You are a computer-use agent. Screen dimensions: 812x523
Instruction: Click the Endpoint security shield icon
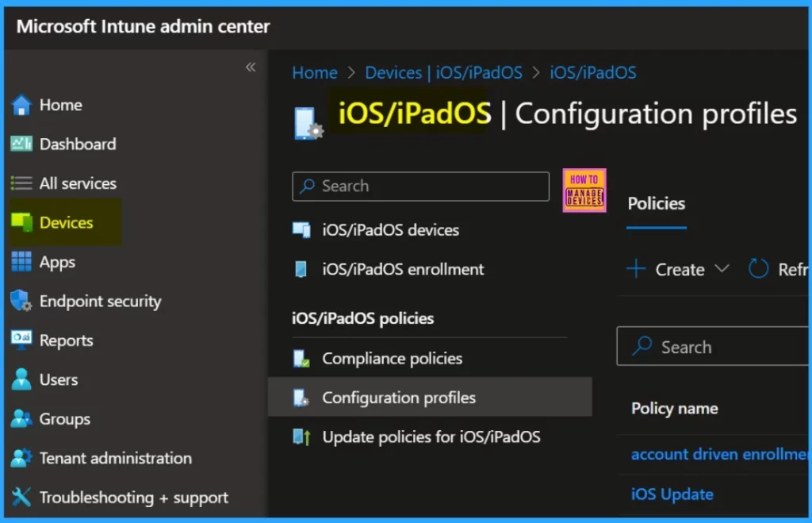(x=21, y=301)
